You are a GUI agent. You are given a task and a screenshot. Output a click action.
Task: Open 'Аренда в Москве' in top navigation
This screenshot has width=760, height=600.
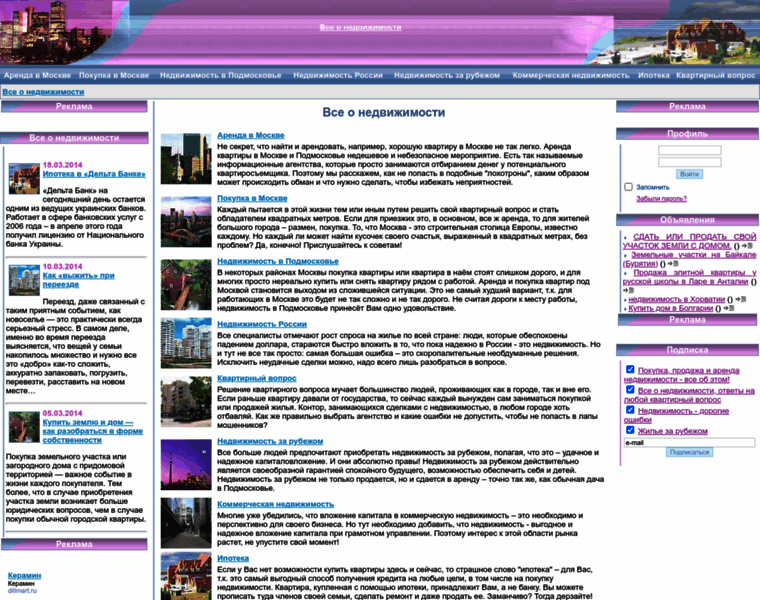tap(37, 75)
